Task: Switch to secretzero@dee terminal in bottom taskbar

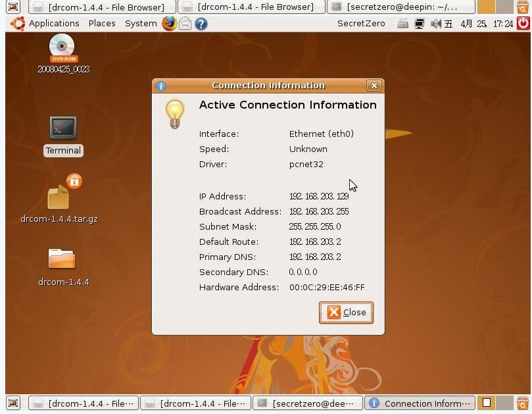Action: [308, 403]
